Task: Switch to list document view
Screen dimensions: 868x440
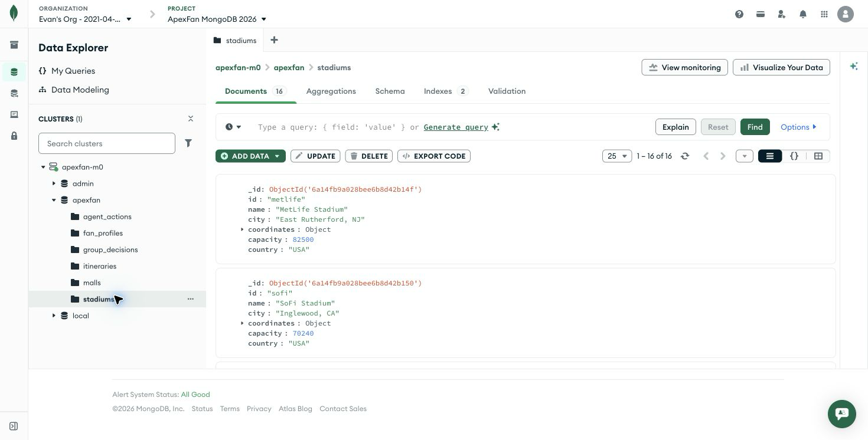Action: coord(770,156)
